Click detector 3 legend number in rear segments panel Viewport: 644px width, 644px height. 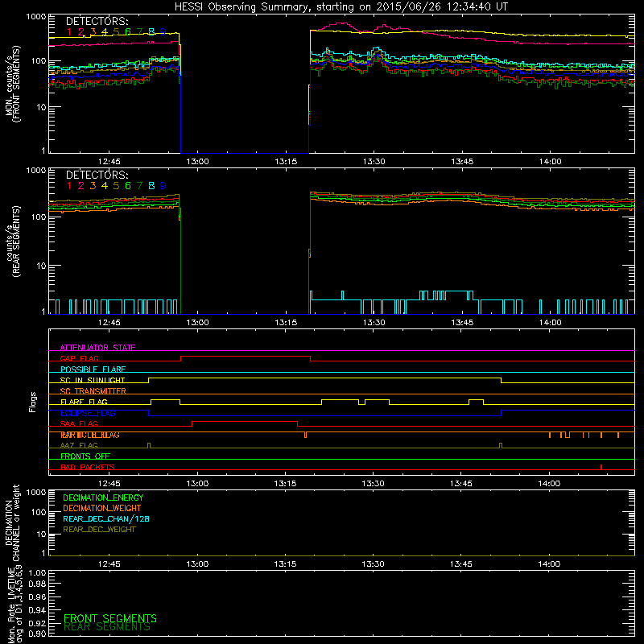pos(93,186)
